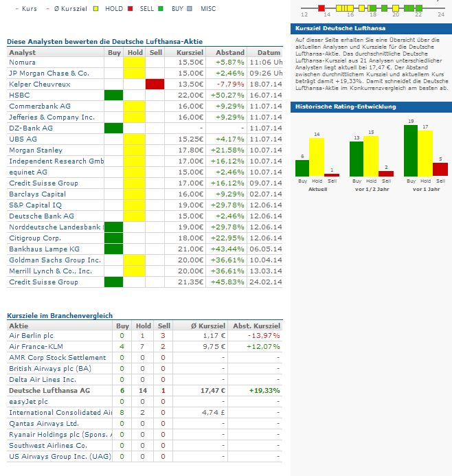The width and height of the screenshot is (452, 476).
Task: Click the bold 17,47 € Lufthansa average target
Action: point(213,390)
